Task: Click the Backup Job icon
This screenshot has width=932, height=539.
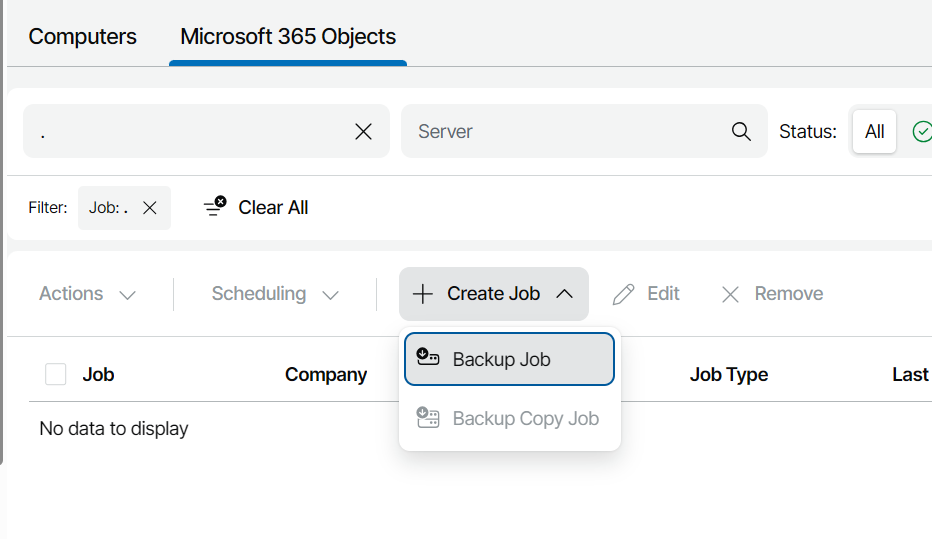Action: [428, 357]
